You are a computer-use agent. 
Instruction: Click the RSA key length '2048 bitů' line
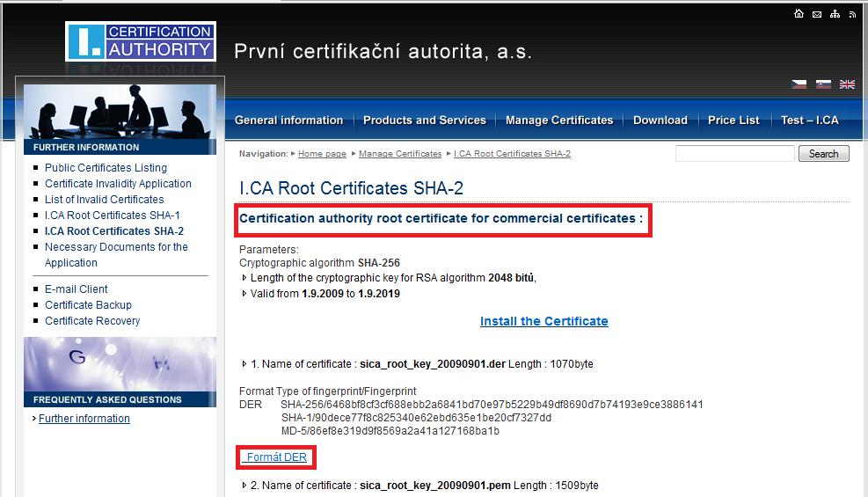pyautogui.click(x=393, y=278)
